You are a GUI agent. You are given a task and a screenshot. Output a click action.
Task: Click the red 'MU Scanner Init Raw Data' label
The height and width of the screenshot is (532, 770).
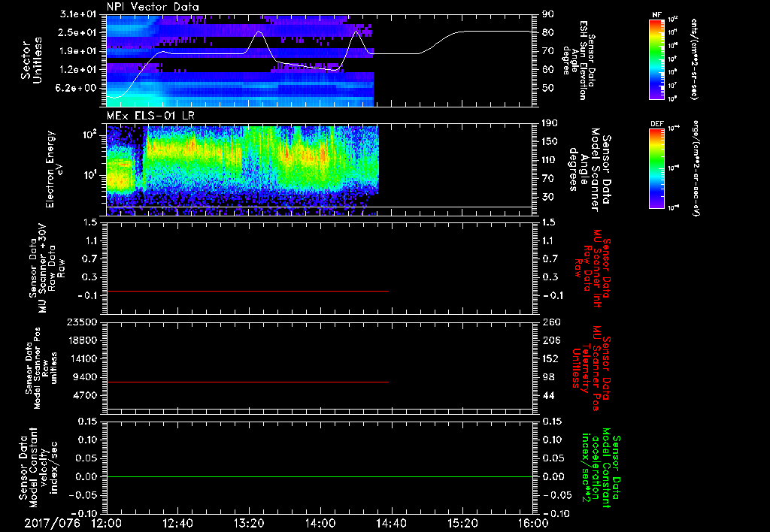[x=591, y=268]
